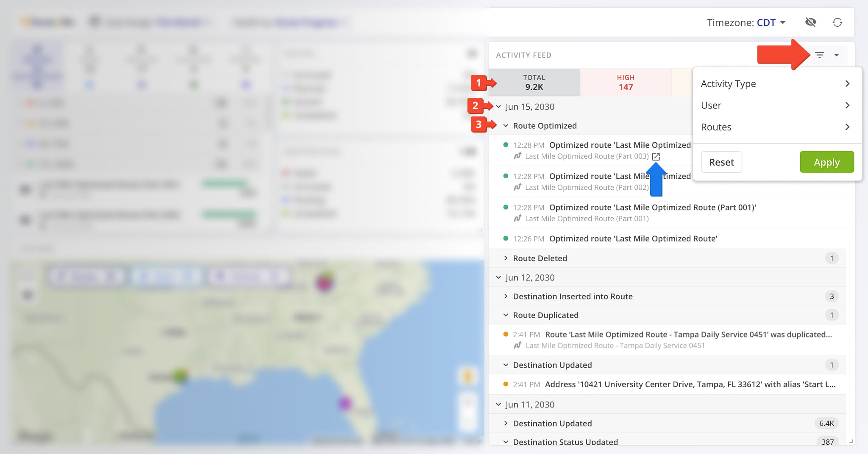The image size is (868, 454).
Task: Click Destination Inserted count badge 3
Action: pyautogui.click(x=832, y=296)
